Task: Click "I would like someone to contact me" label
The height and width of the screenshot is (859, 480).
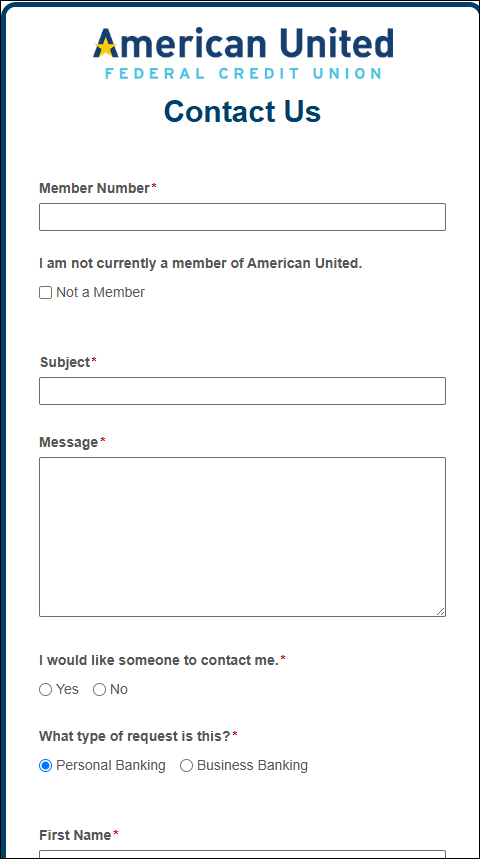Action: pos(159,660)
